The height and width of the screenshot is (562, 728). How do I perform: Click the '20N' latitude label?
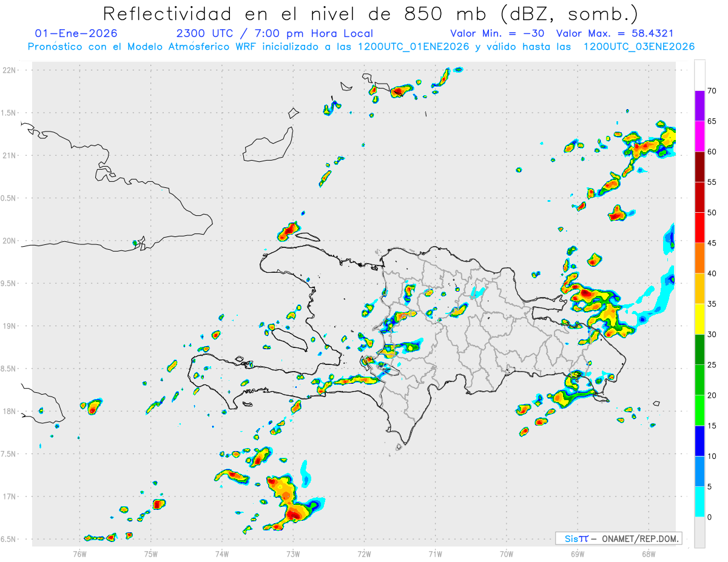click(x=10, y=241)
